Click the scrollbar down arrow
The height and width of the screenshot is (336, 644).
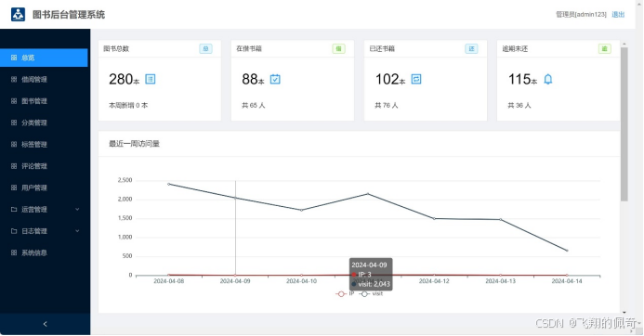pos(624,312)
